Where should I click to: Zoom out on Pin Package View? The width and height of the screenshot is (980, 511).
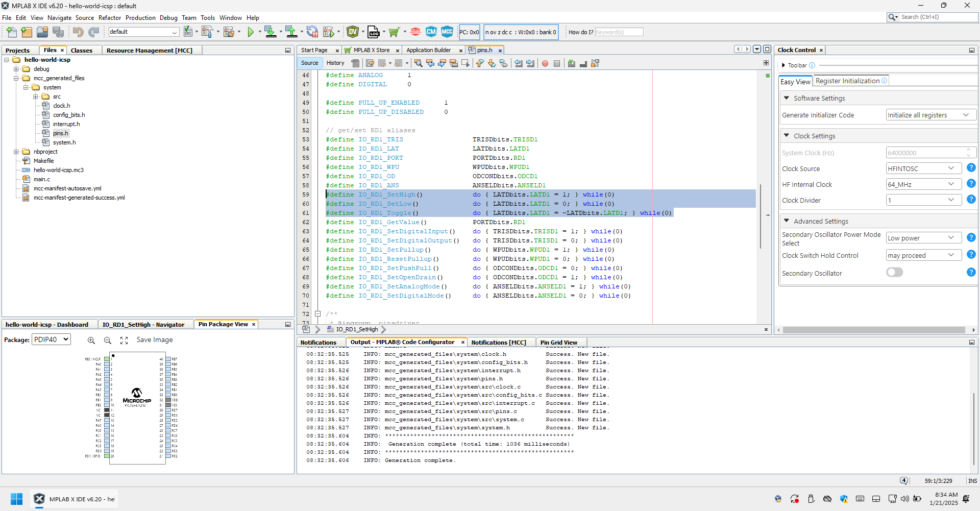coord(108,340)
